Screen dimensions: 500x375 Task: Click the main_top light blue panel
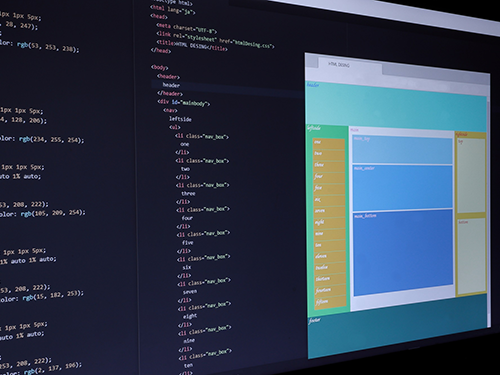(x=402, y=149)
